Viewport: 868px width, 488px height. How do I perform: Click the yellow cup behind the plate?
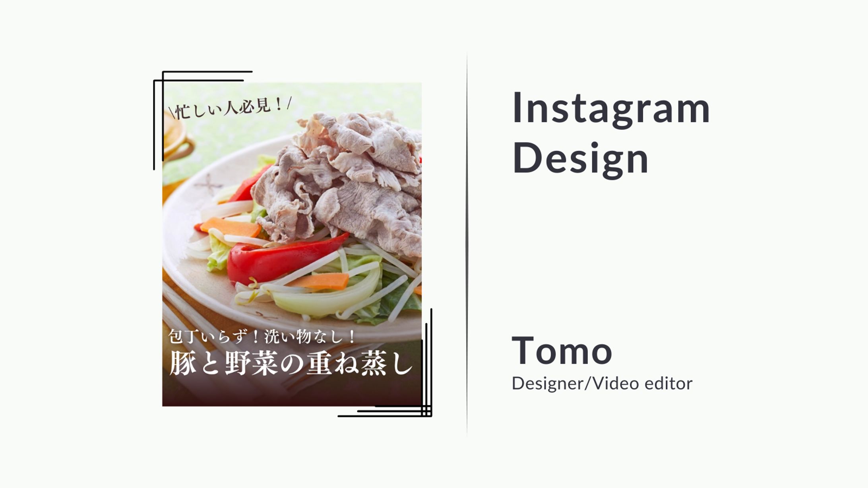tap(178, 139)
